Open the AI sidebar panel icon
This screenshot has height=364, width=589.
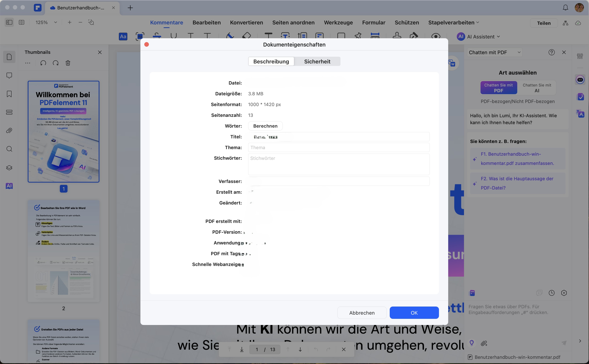(9, 186)
